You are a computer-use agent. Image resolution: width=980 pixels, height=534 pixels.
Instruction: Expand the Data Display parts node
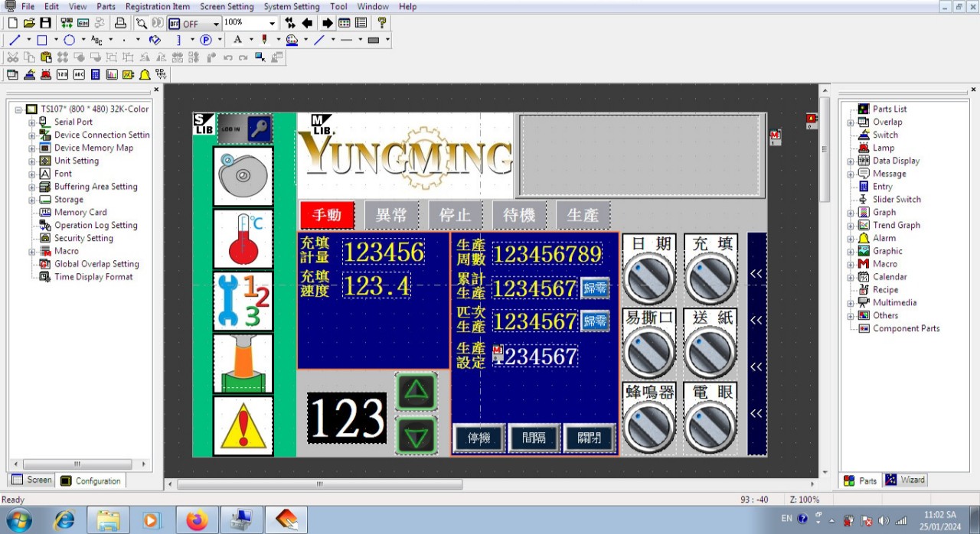pos(851,161)
